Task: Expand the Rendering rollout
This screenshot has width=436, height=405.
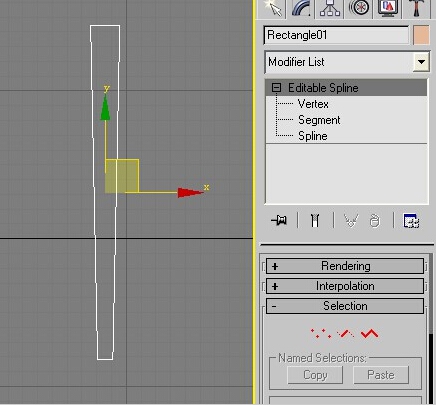Action: [345, 266]
